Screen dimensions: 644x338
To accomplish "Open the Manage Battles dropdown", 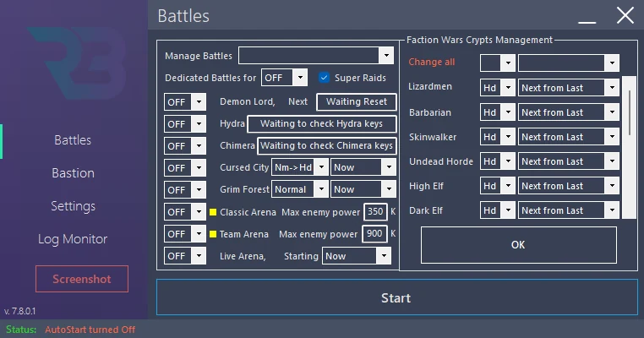I will [316, 56].
